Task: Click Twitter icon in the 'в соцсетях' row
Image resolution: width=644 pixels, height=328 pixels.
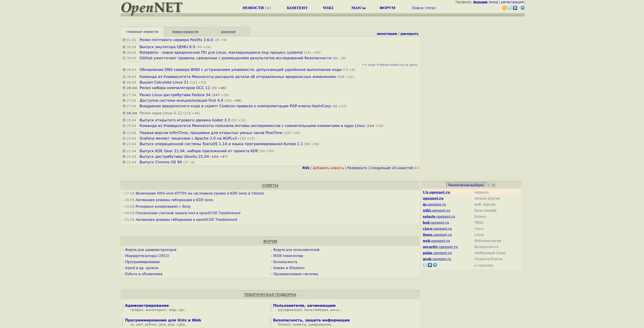Action: click(425, 265)
